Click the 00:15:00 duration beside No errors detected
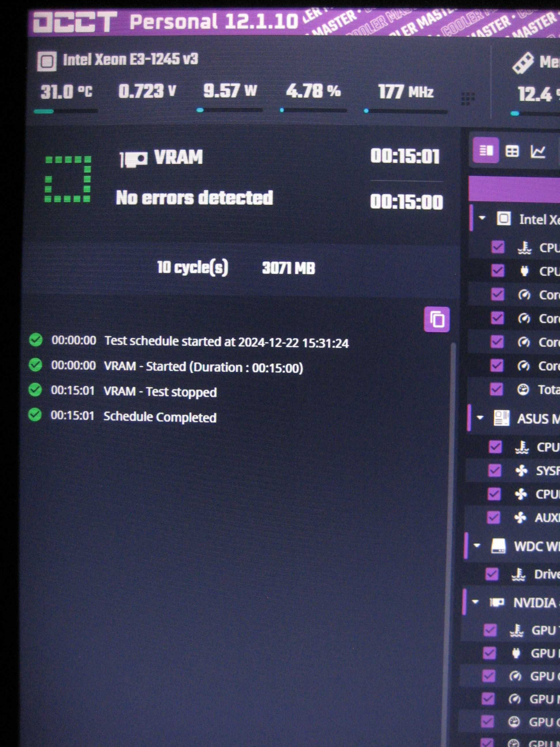This screenshot has height=747, width=560. coord(406,202)
